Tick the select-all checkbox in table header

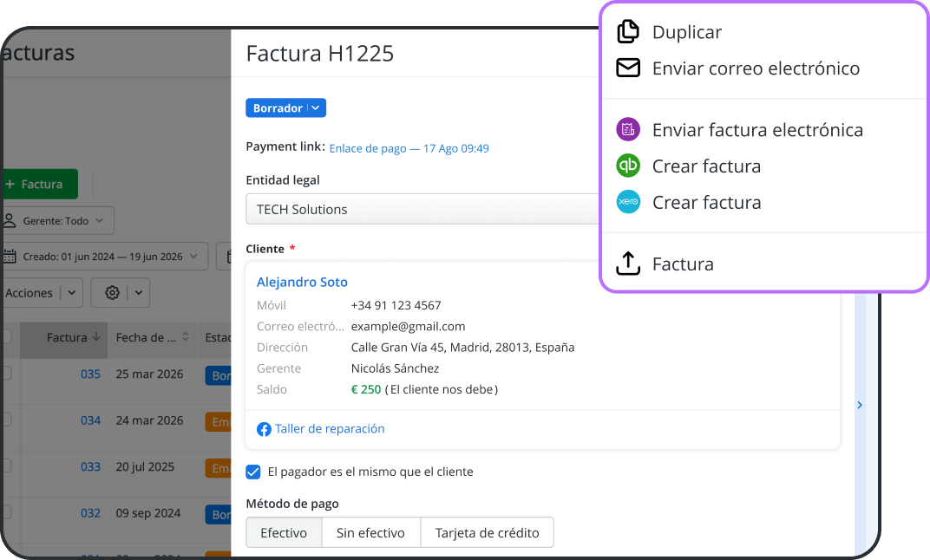(x=7, y=336)
